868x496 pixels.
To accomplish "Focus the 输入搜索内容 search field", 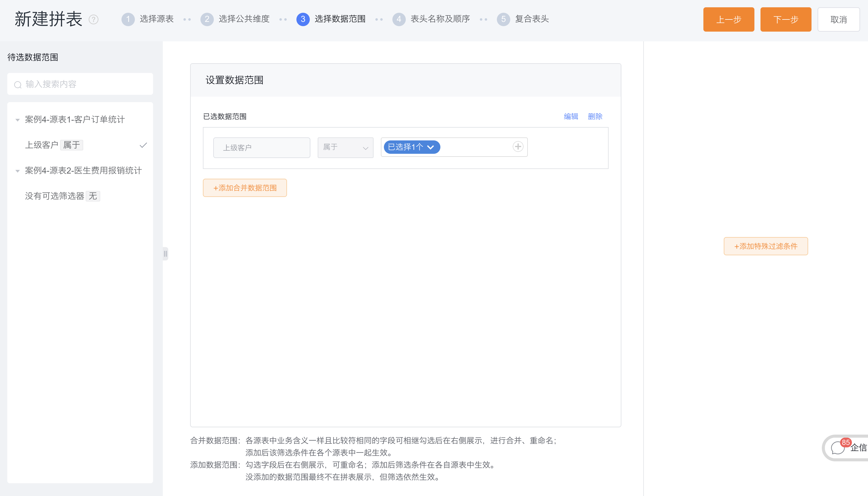I will coord(80,84).
